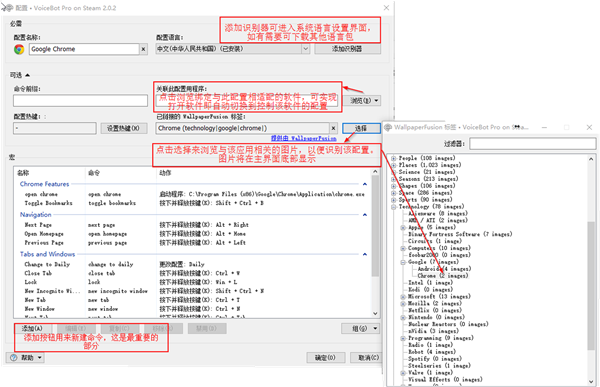This screenshot has width=600, height=387.
Task: Open the browse button dropdown arrow
Action: 377,101
